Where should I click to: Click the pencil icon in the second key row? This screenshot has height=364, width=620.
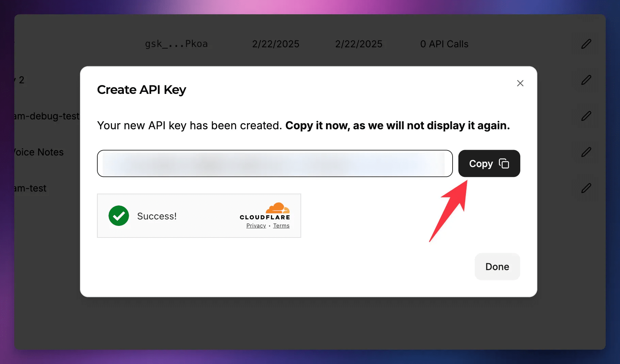click(x=586, y=80)
